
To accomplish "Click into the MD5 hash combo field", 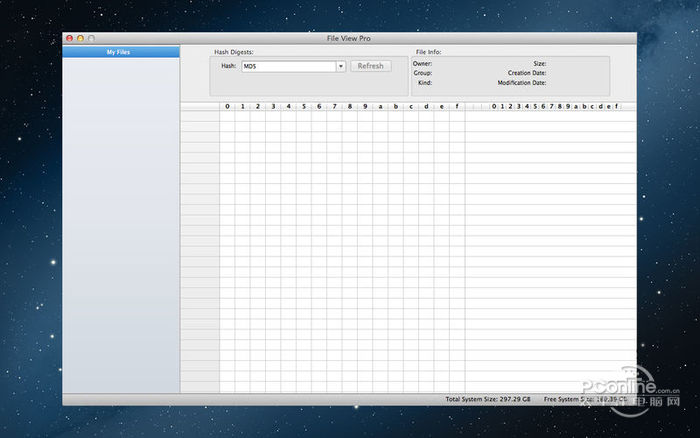I will tap(289, 66).
